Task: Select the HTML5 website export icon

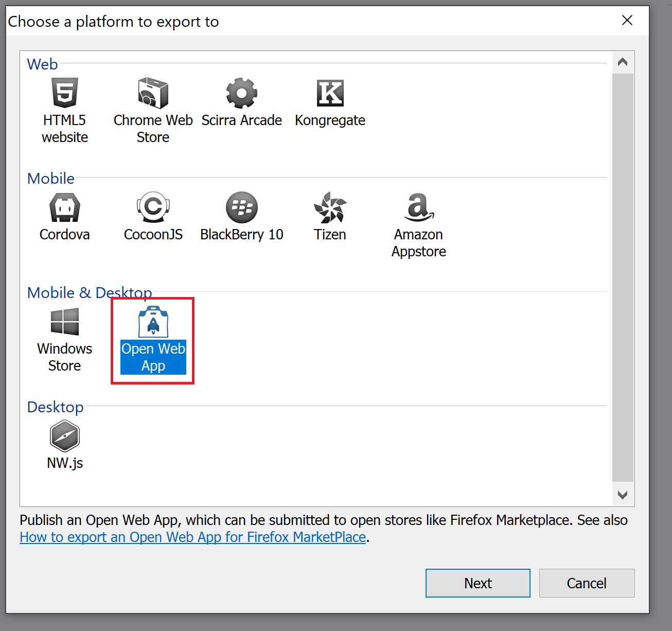Action: pyautogui.click(x=65, y=93)
